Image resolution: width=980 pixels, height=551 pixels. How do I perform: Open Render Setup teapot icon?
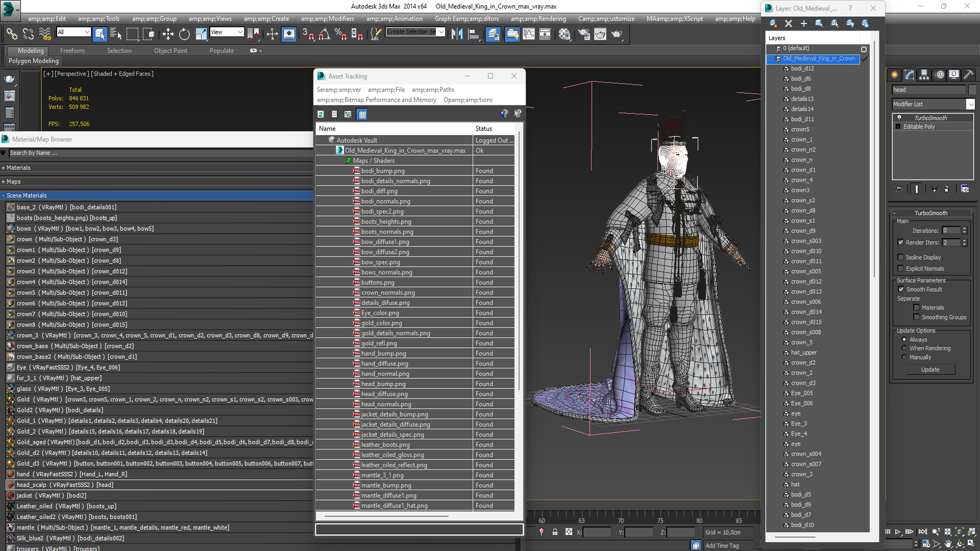[x=584, y=34]
